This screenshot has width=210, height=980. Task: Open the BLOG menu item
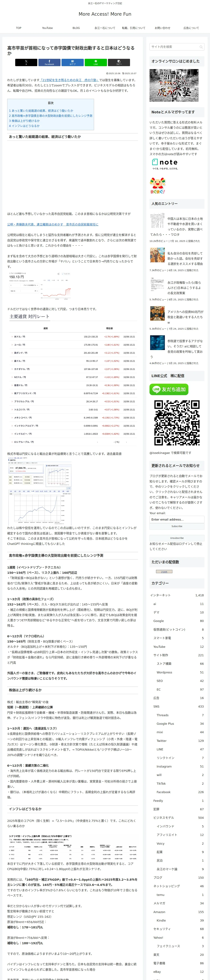pos(76,28)
